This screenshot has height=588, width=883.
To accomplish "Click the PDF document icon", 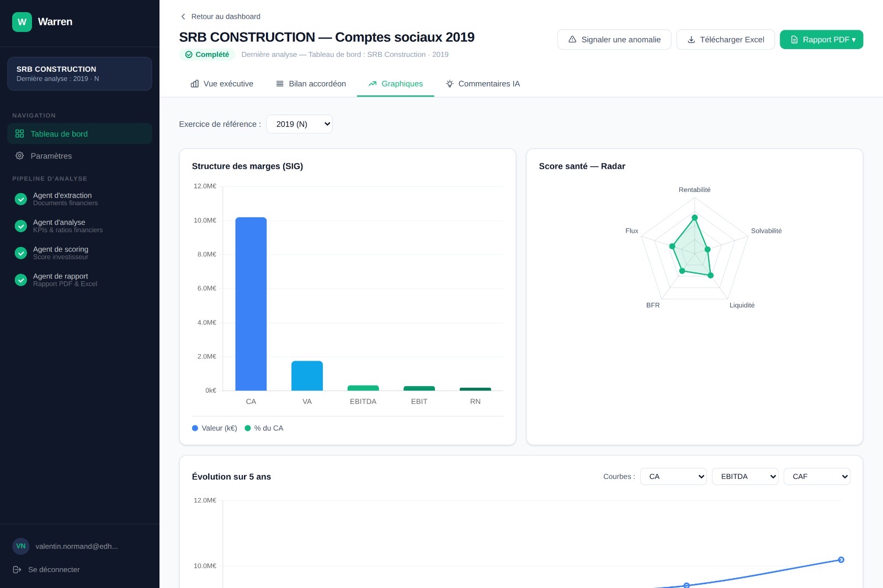I will point(794,40).
